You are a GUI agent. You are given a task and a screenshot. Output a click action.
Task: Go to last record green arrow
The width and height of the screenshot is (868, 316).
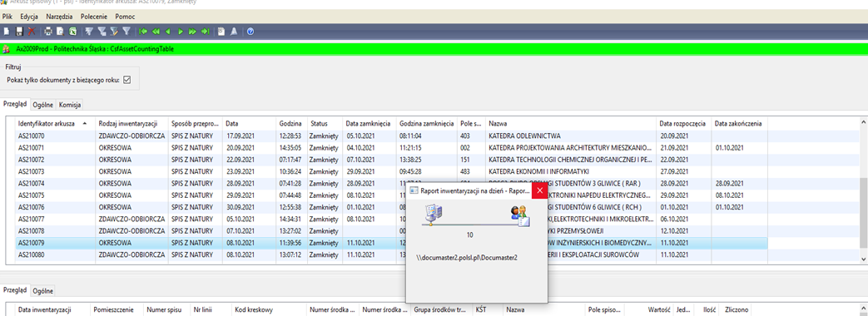205,32
